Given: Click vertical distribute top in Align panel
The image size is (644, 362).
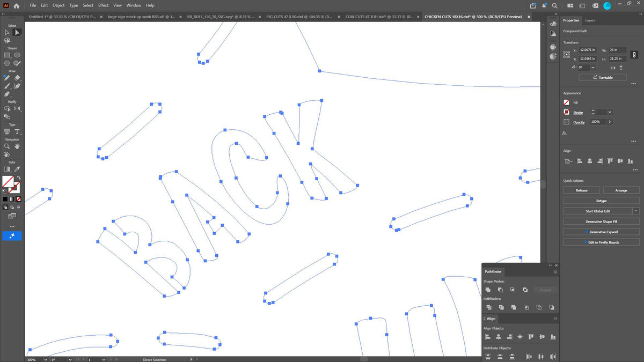Looking at the screenshot, I should coord(488,356).
